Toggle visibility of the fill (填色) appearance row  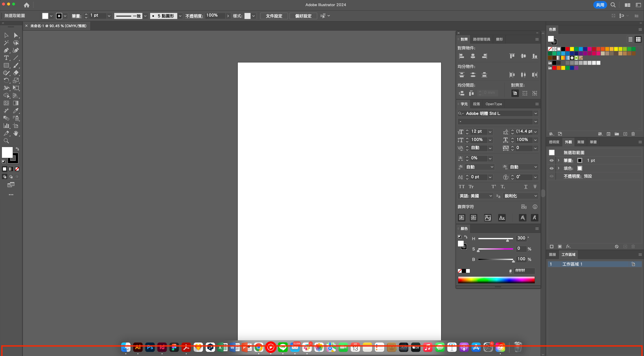click(x=552, y=168)
